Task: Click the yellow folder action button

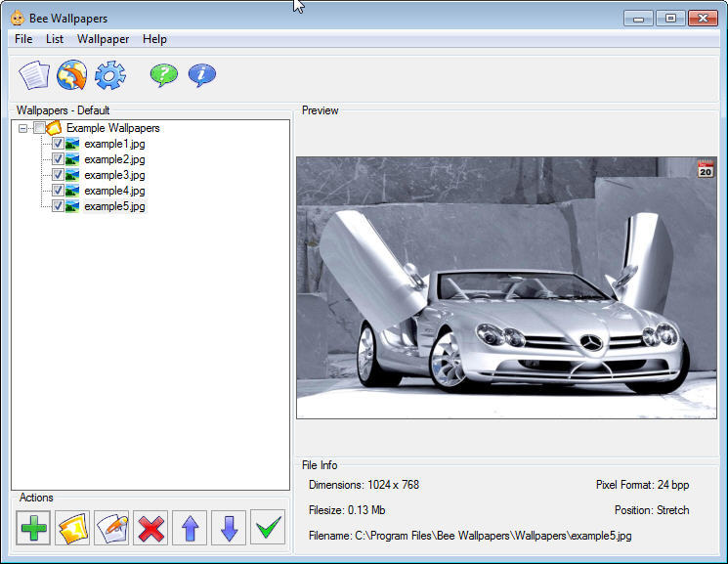Action: 72,528
